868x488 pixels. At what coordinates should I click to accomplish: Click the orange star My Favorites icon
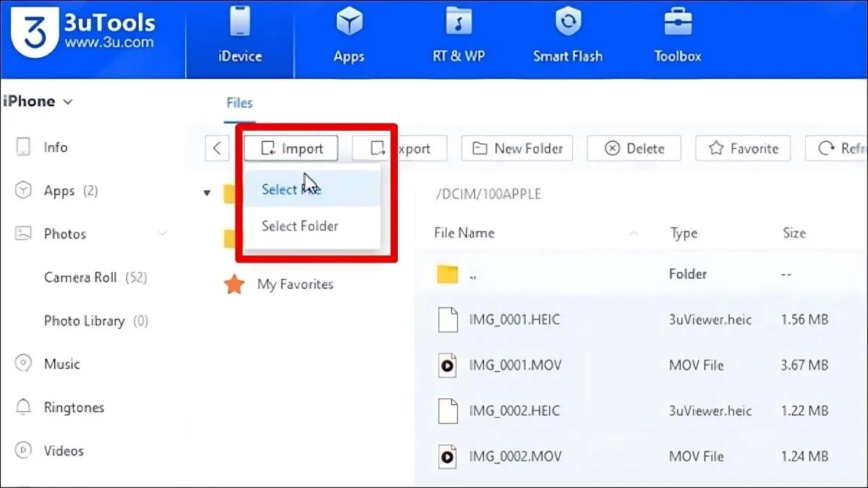coord(234,284)
